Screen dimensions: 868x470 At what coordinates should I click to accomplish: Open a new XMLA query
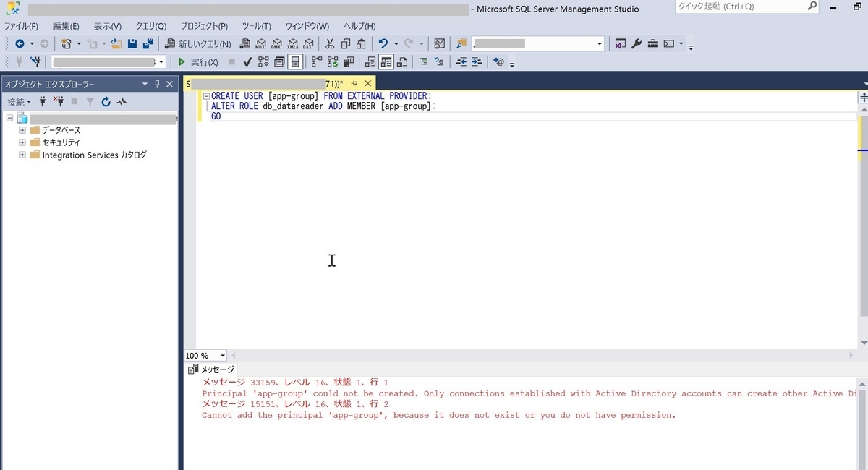(292, 43)
